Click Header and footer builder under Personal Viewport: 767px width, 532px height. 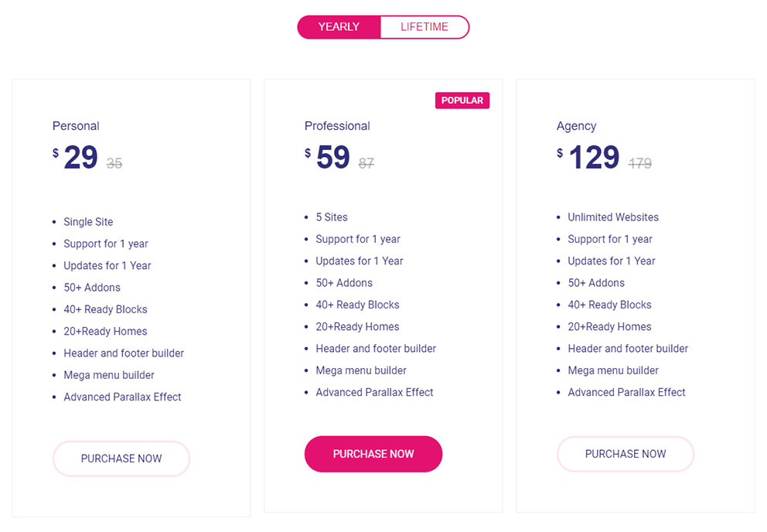click(124, 353)
